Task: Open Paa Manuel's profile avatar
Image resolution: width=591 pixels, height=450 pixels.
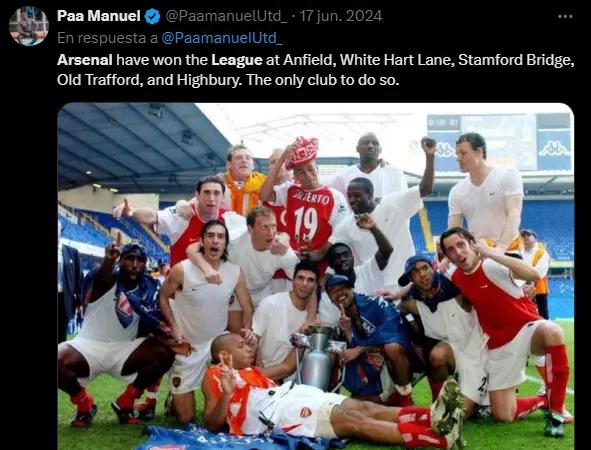Action: click(x=29, y=26)
